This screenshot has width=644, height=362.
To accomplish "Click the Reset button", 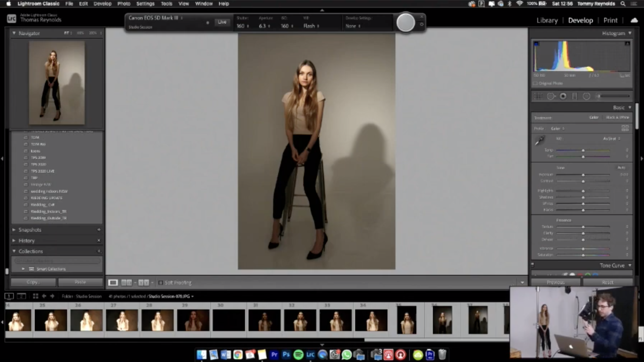I will (x=607, y=282).
